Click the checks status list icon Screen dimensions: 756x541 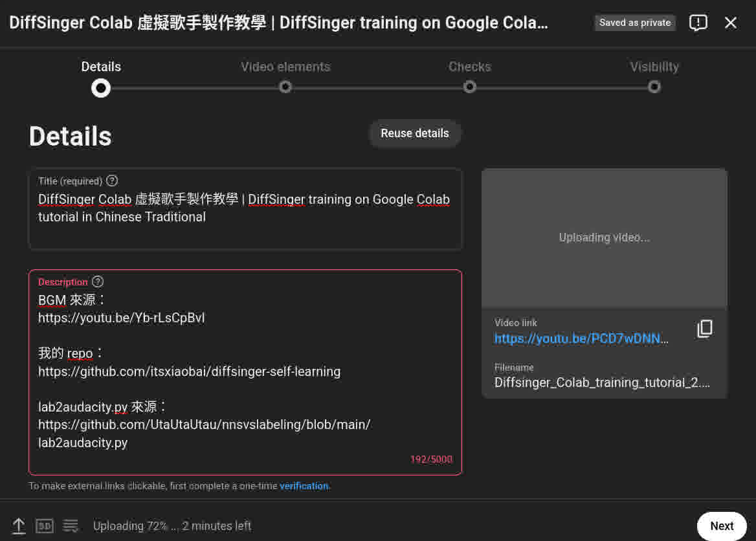(71, 526)
